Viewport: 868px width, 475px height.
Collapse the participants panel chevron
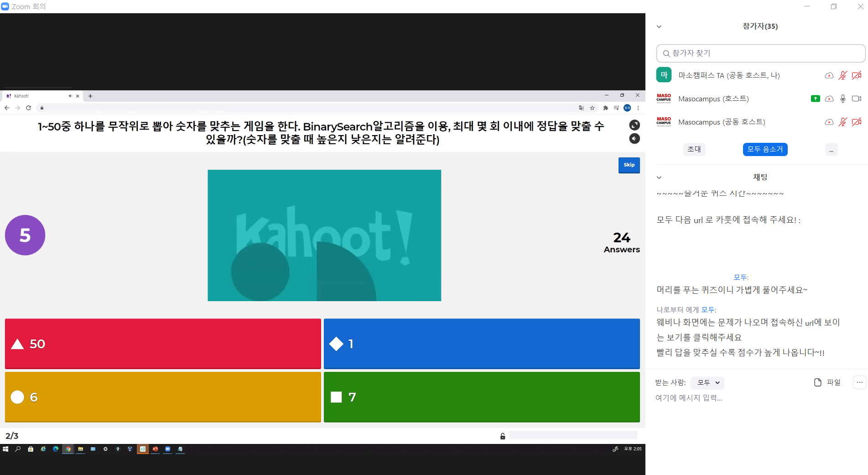click(659, 26)
